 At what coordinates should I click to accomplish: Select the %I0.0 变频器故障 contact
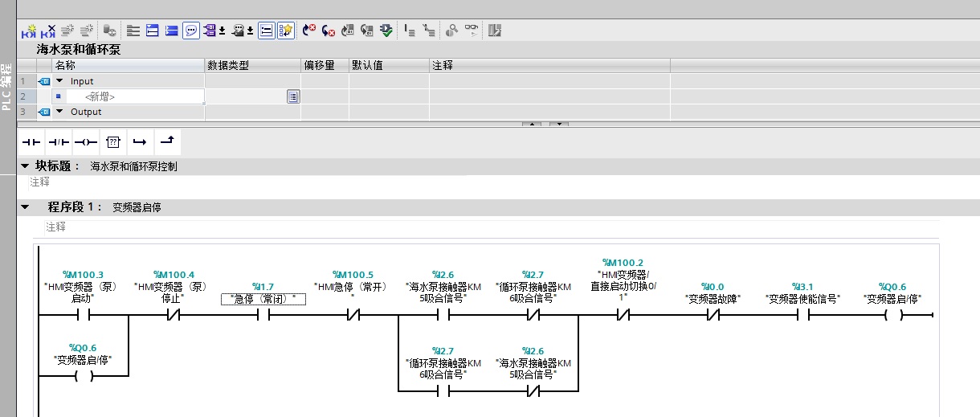click(712, 315)
